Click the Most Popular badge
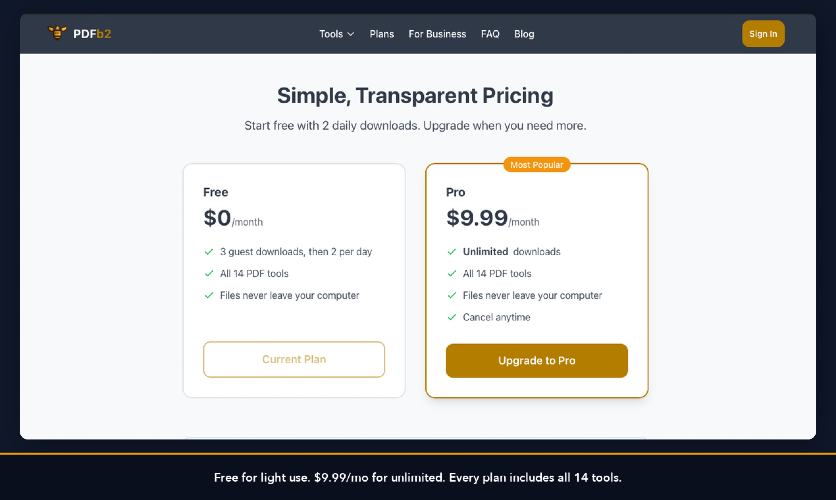The width and height of the screenshot is (836, 500). tap(537, 164)
